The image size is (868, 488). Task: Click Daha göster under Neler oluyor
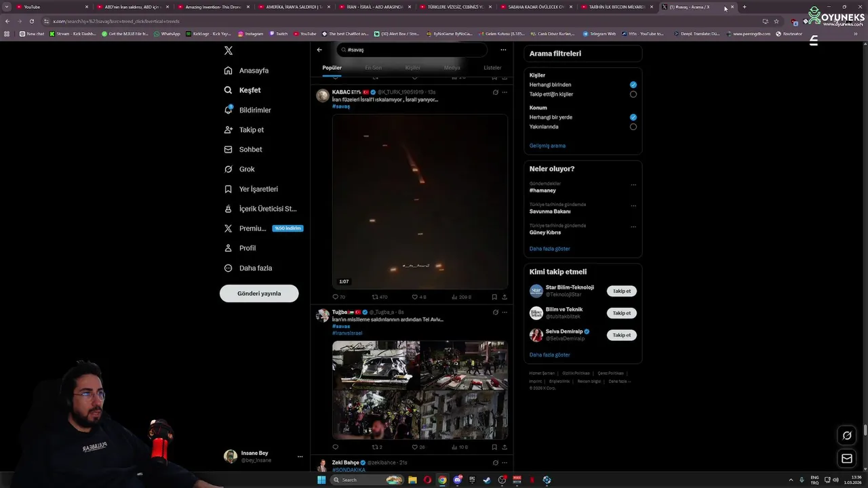pos(549,249)
